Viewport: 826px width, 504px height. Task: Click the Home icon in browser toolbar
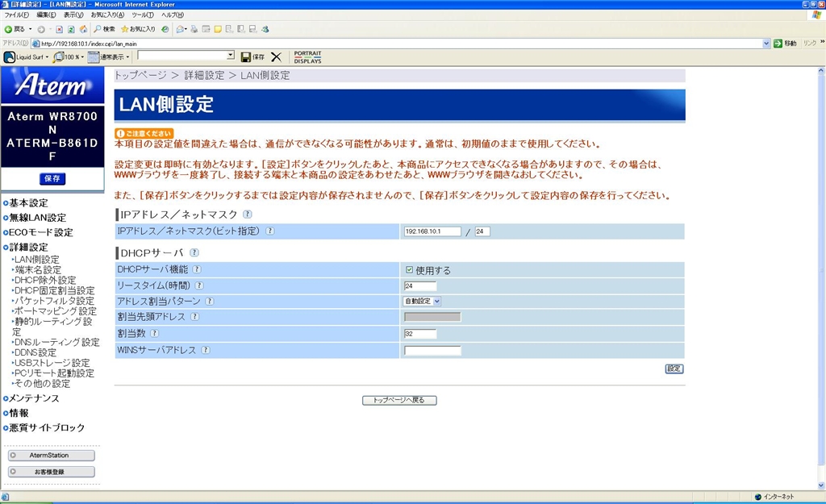click(83, 29)
